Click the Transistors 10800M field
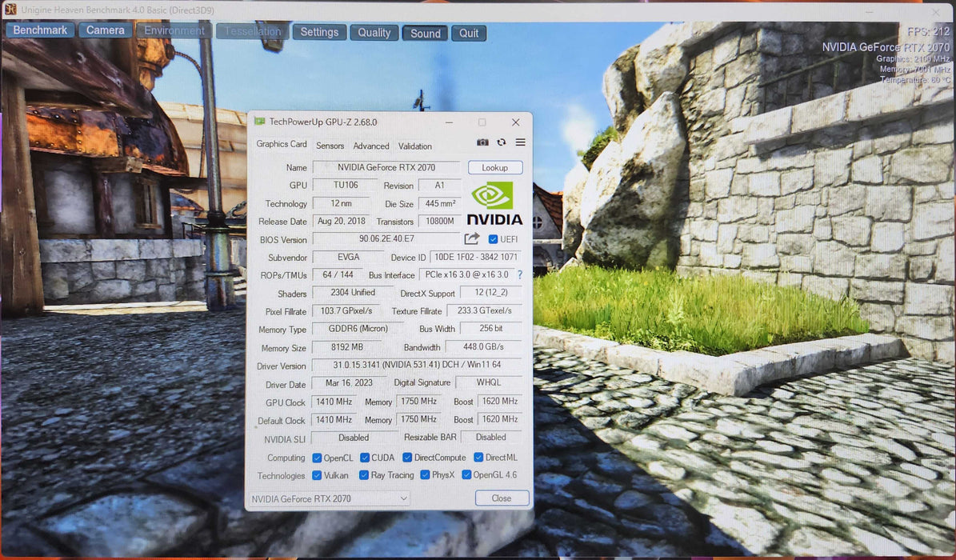This screenshot has height=560, width=956. [439, 221]
